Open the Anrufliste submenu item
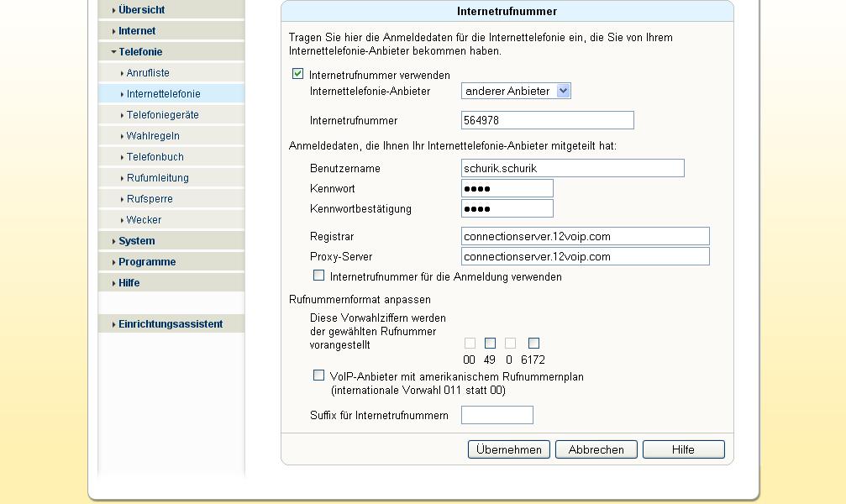This screenshot has height=504, width=846. 171,73
